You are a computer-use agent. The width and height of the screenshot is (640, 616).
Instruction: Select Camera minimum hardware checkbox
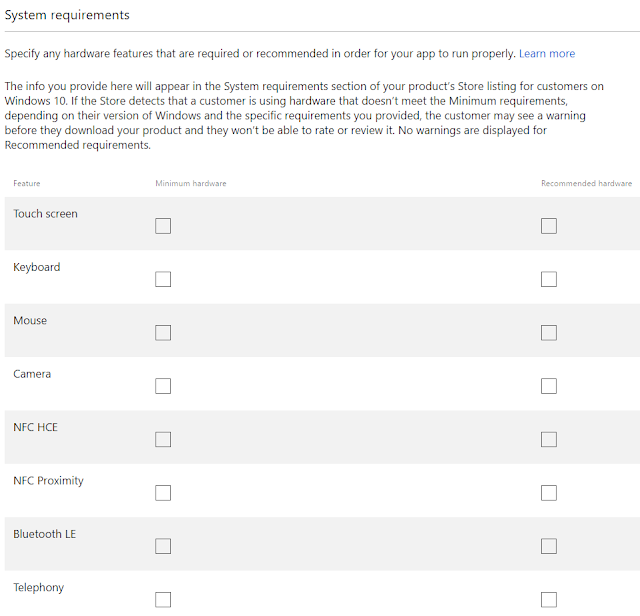pos(163,386)
